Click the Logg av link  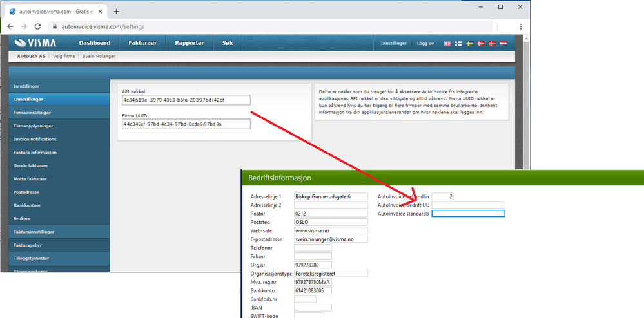(425, 44)
